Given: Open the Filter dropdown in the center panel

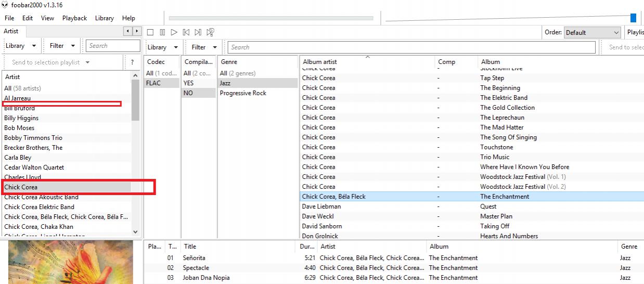Looking at the screenshot, I should pyautogui.click(x=203, y=47).
